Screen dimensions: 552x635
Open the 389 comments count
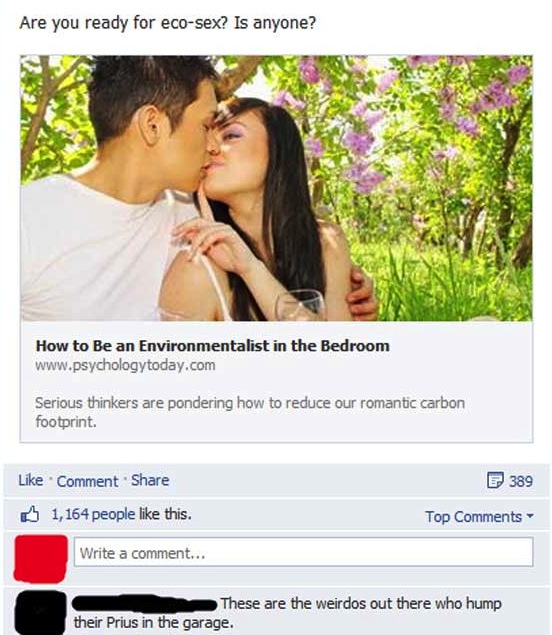[x=521, y=481]
